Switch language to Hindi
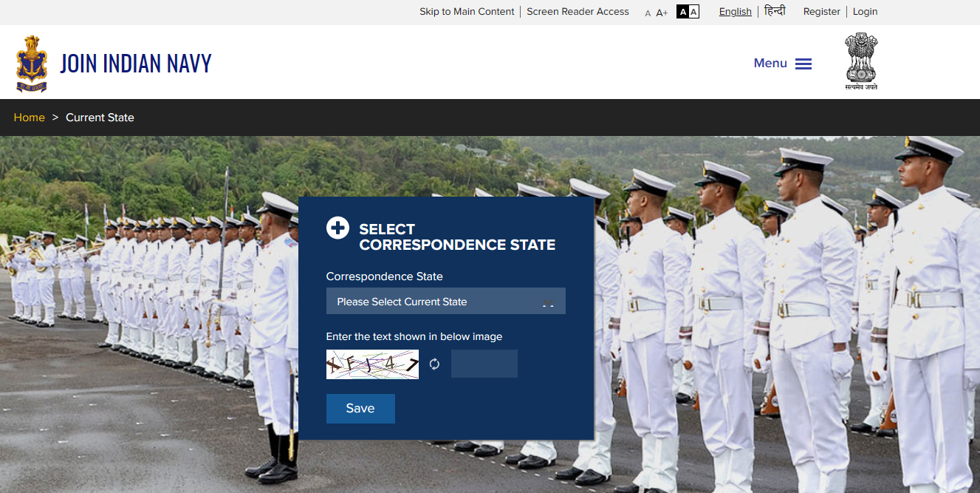980x493 pixels. tap(775, 11)
